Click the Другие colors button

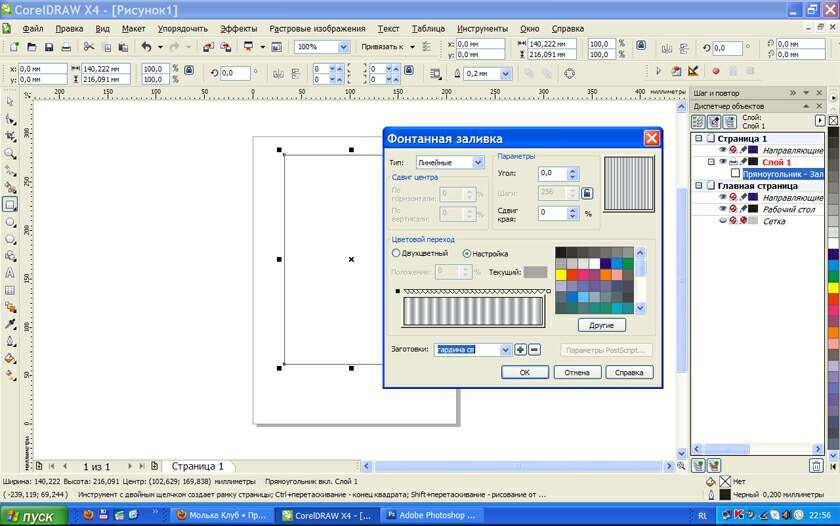click(x=601, y=325)
